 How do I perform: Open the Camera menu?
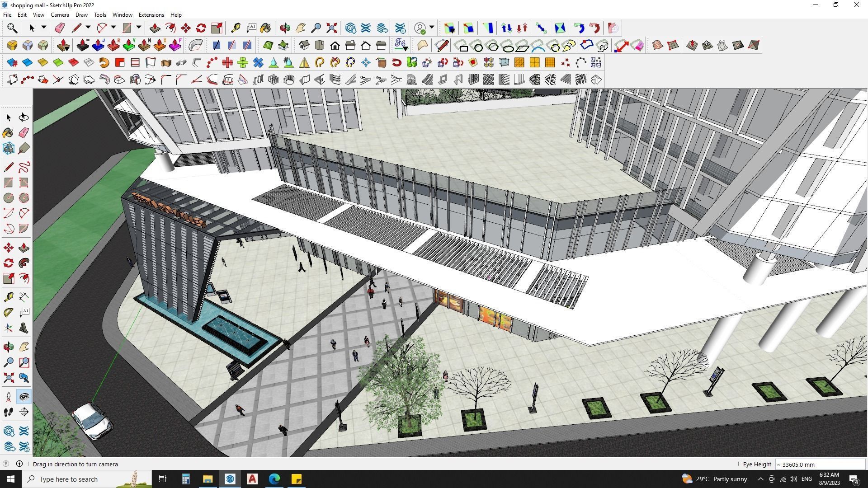click(x=60, y=14)
